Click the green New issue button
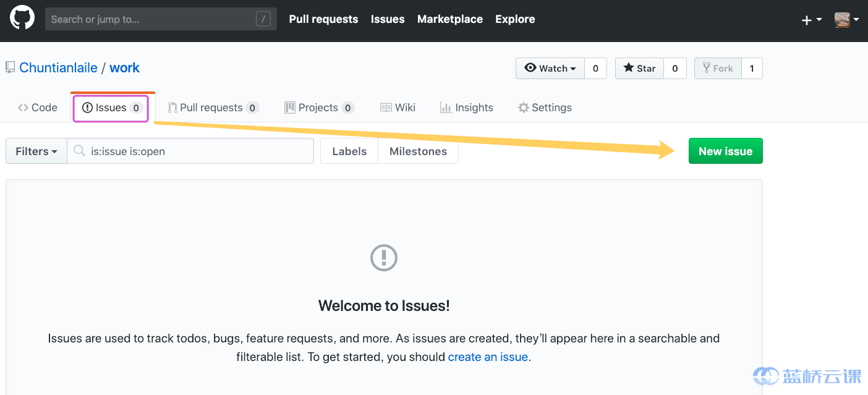This screenshot has width=868, height=395. 725,151
